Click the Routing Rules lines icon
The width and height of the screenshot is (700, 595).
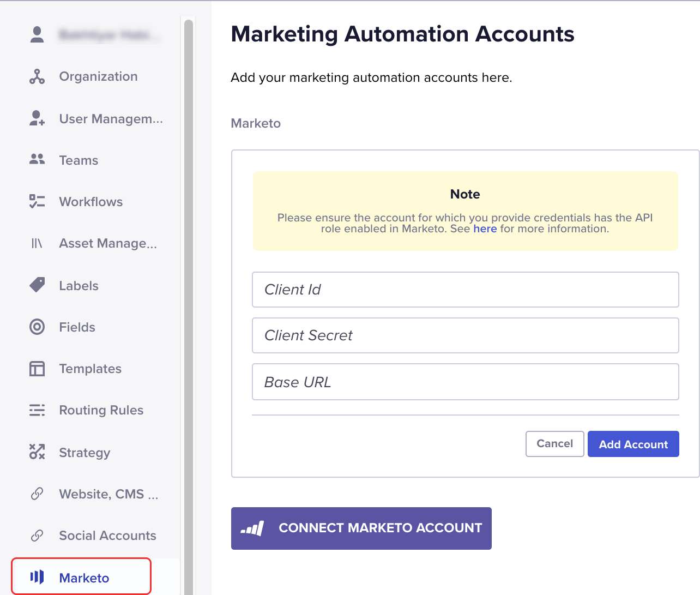(x=37, y=410)
